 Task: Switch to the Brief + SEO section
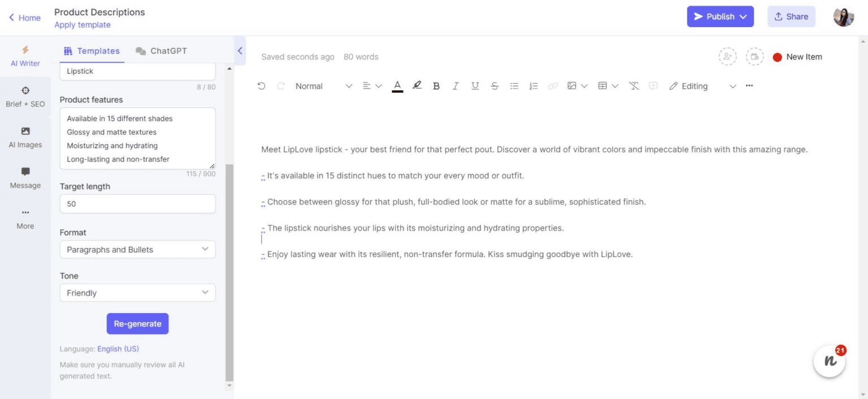click(x=25, y=97)
